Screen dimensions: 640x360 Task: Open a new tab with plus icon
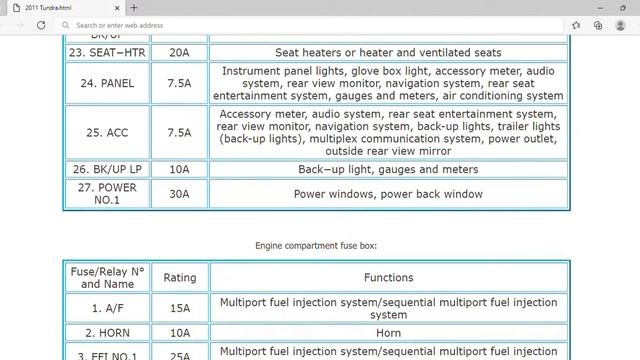(x=134, y=8)
